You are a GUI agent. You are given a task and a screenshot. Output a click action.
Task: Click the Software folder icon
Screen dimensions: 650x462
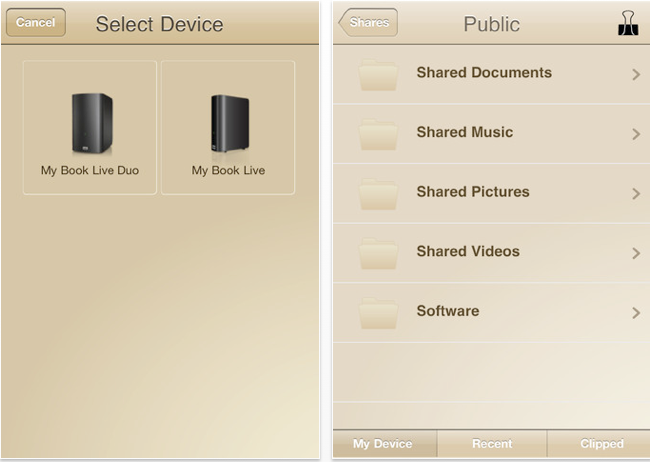pyautogui.click(x=378, y=314)
